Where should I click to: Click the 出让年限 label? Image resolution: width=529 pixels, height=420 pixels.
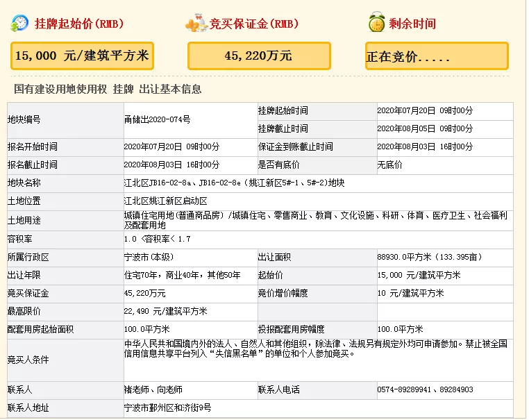click(x=24, y=276)
